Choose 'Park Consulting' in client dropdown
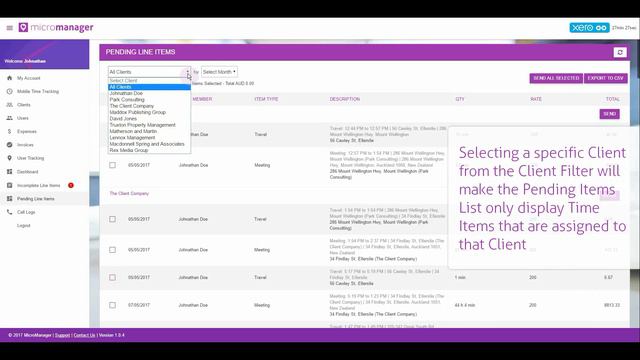This screenshot has width=640, height=360. 149,100
